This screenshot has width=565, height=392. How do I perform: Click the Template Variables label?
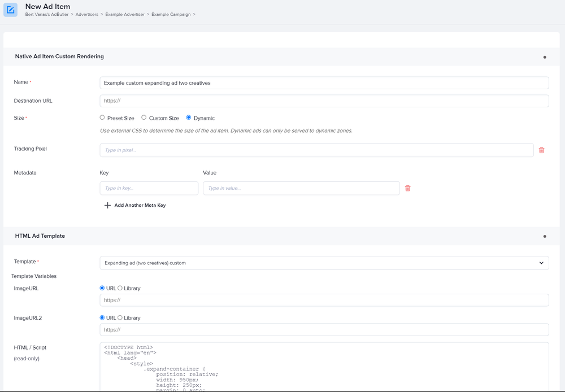point(34,276)
